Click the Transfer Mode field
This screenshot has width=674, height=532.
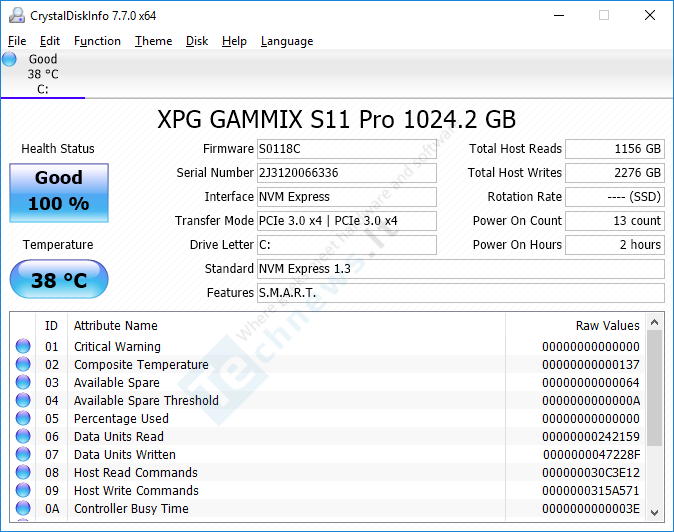[346, 221]
